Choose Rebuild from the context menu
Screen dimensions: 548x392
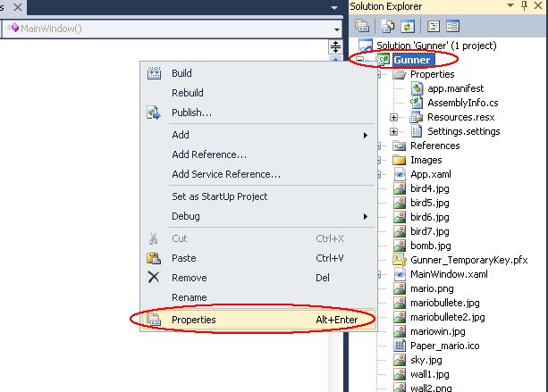(x=258, y=93)
